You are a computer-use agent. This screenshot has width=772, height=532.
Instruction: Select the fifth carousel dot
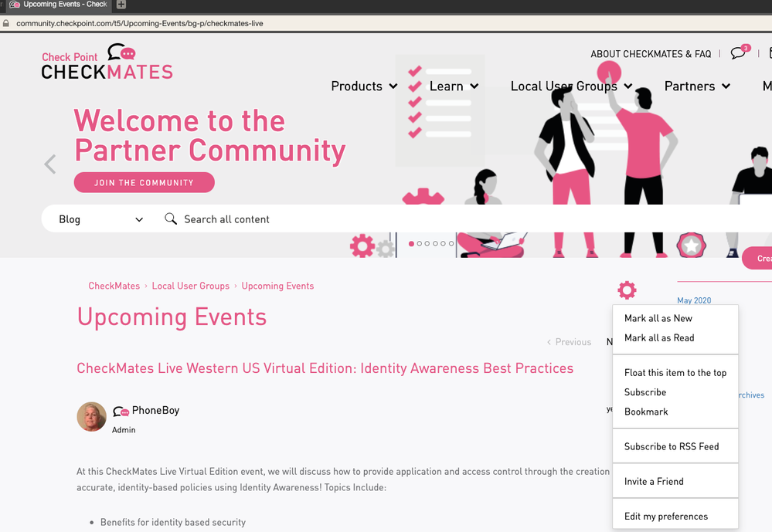(443, 243)
